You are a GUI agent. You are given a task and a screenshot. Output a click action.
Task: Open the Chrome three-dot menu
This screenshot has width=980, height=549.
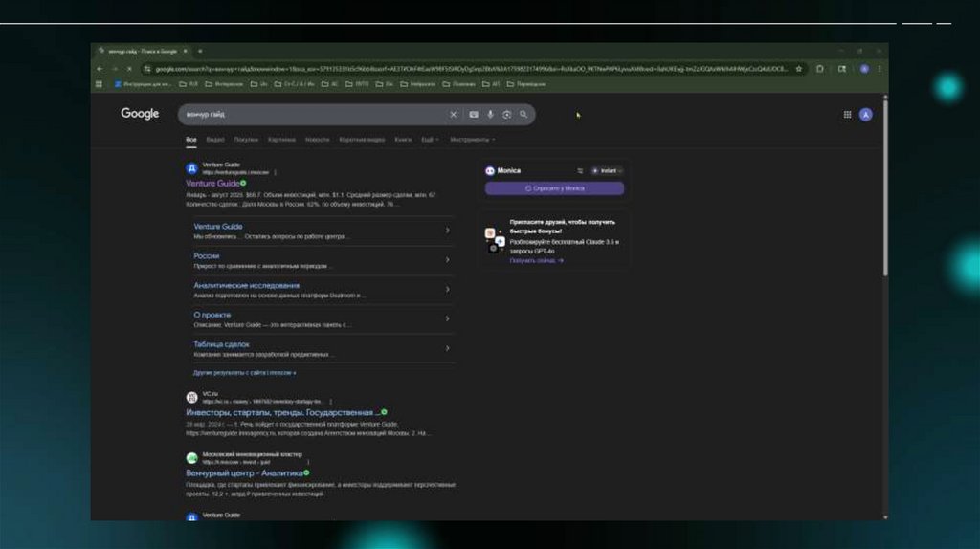coord(880,69)
